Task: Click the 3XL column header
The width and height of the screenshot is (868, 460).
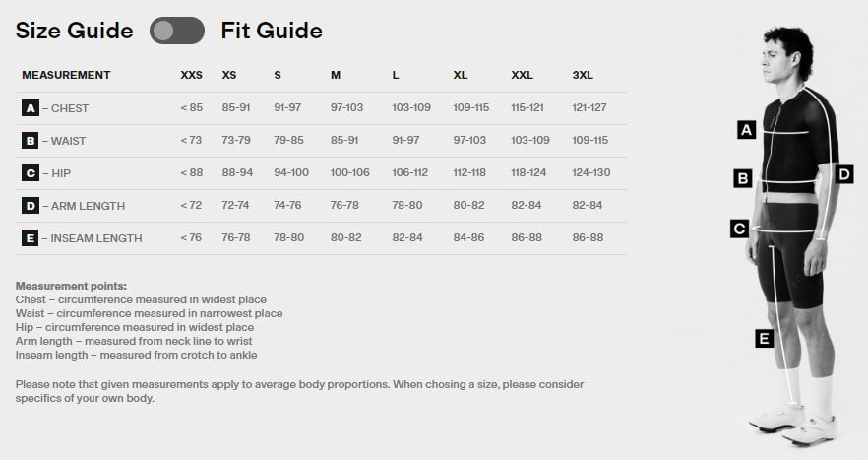Action: point(583,75)
